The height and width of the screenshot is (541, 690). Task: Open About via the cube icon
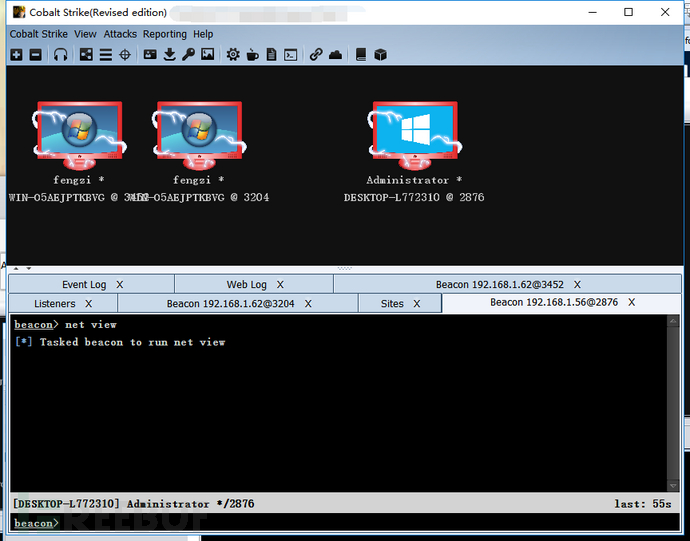pos(380,55)
